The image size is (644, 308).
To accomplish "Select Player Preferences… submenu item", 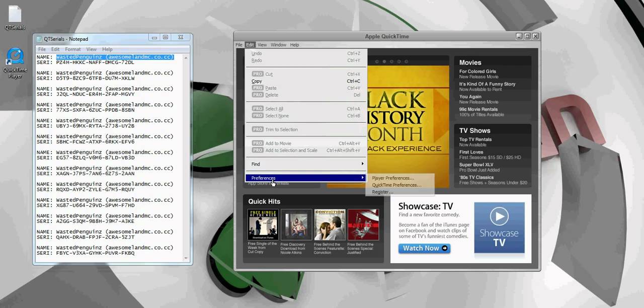I will click(393, 178).
